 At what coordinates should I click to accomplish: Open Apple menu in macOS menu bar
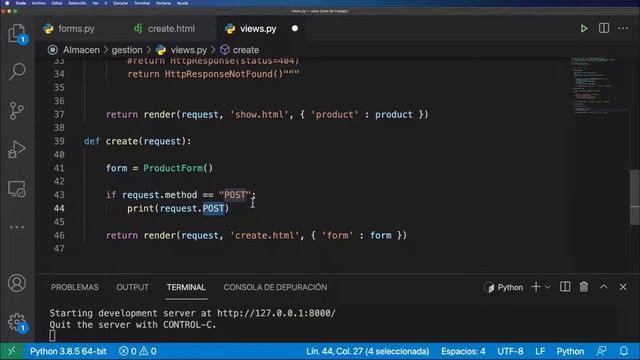click(7, 3)
